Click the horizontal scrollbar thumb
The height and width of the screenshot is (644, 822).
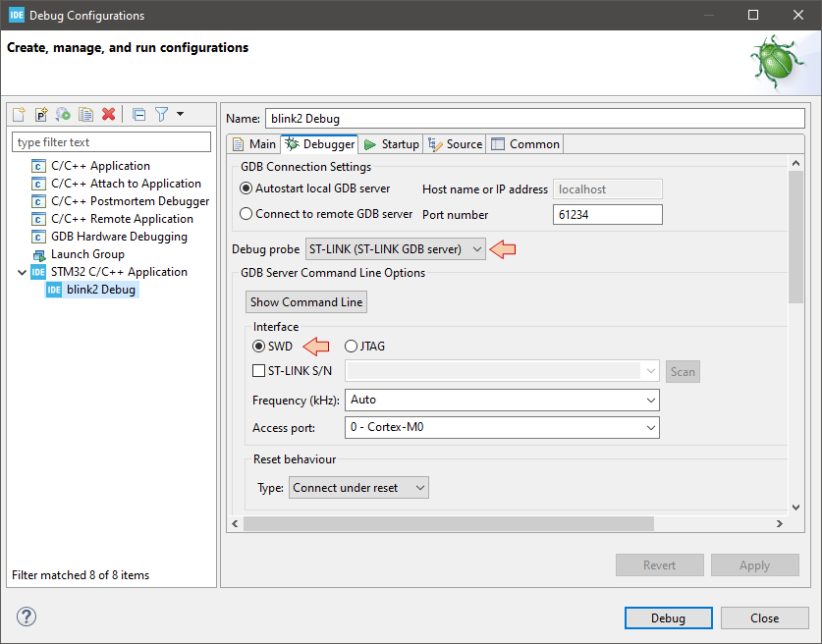coord(449,523)
